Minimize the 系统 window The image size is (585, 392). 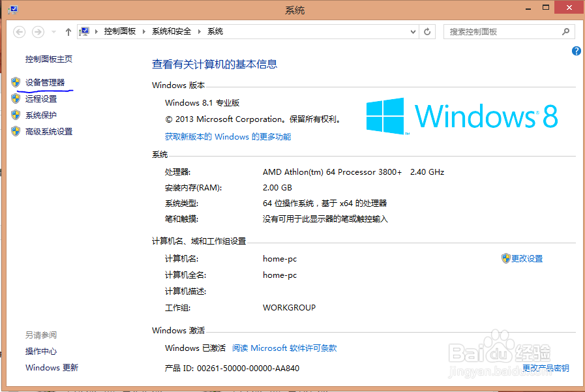point(528,8)
